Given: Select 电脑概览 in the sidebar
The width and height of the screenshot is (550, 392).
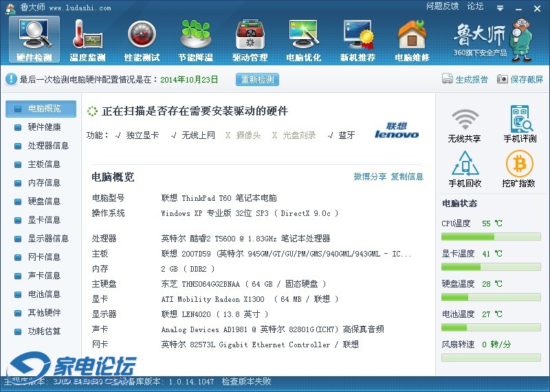Looking at the screenshot, I should click(x=41, y=109).
